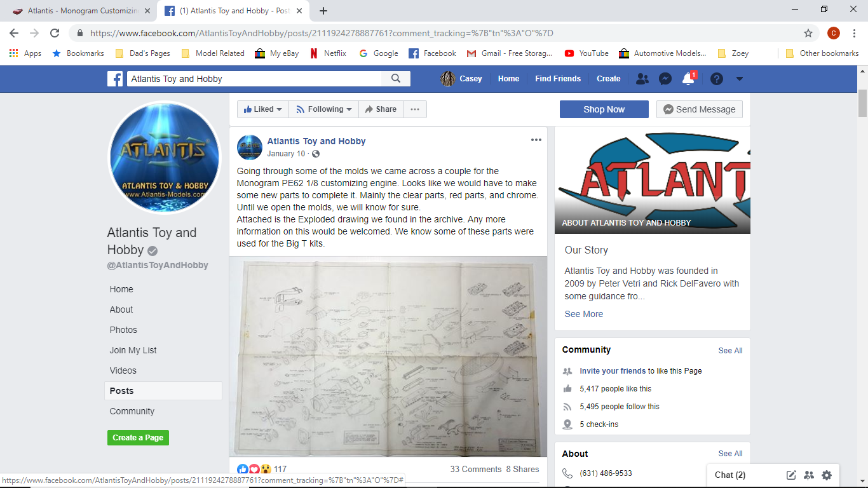868x488 pixels.
Task: Click See More under Our Story
Action: [x=584, y=314]
